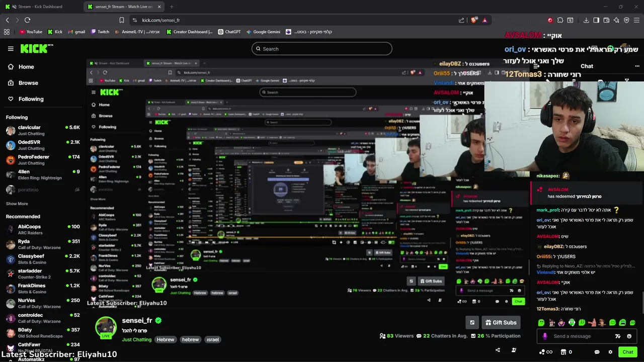Bookmark this page icon
Screen dimensions: 644x362
click(122, 20)
